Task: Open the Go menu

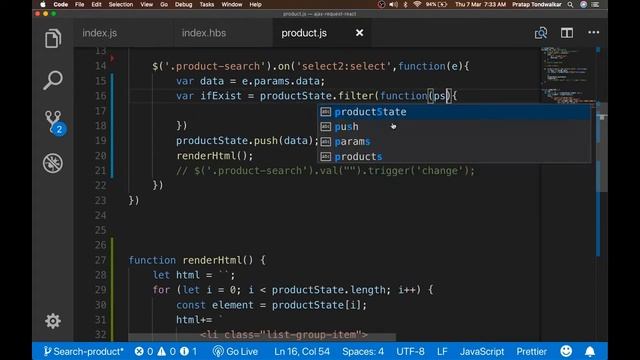Action: point(164,4)
